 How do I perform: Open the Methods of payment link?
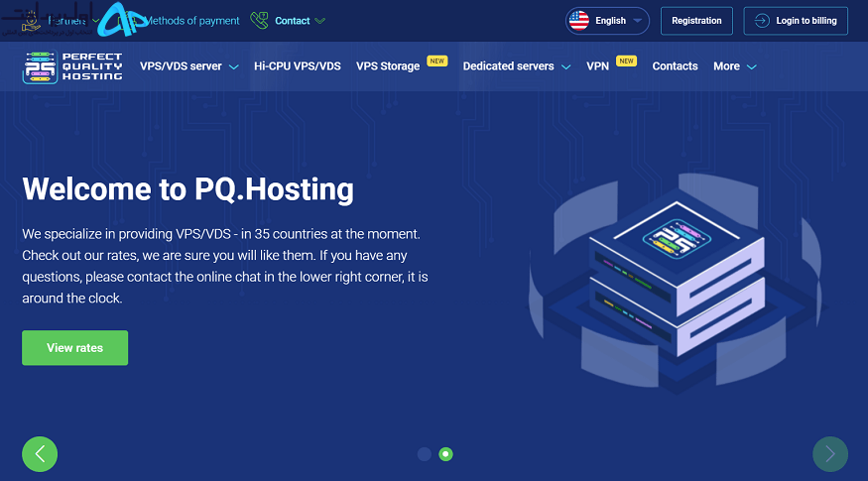click(x=191, y=21)
